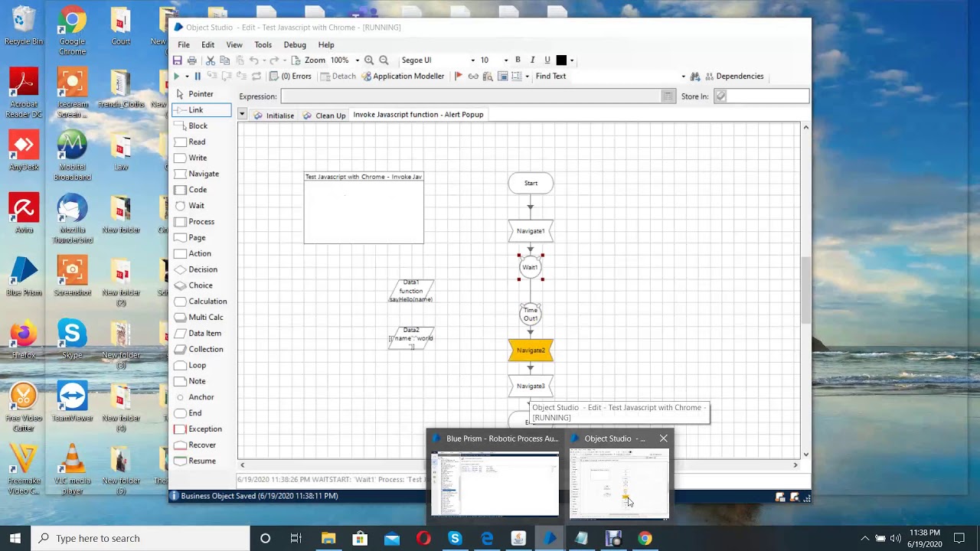
Task: Click the Store In data item icon
Action: click(x=720, y=96)
